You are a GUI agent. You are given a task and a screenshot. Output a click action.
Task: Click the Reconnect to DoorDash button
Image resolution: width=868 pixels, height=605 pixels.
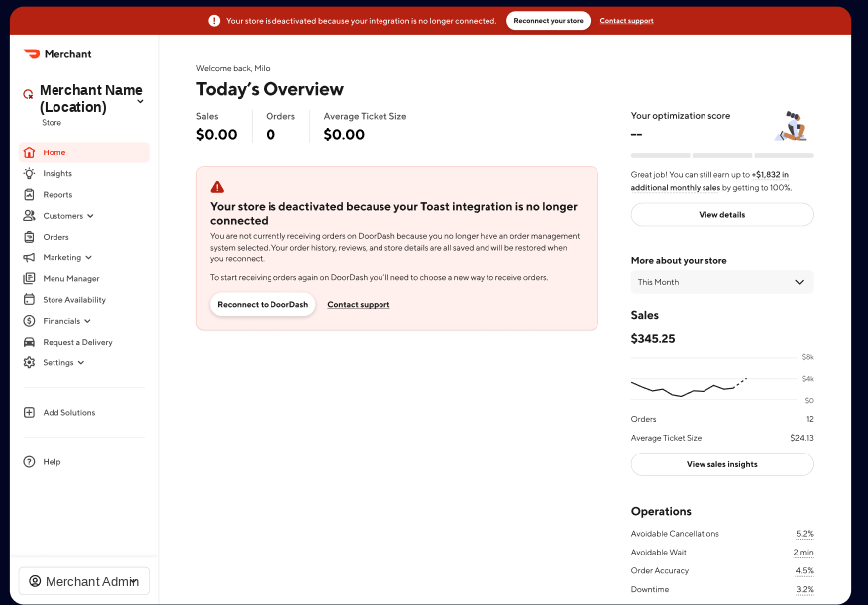263,305
